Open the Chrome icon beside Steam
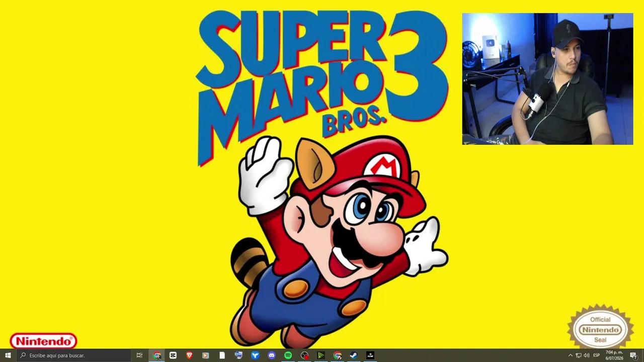 tap(337, 355)
